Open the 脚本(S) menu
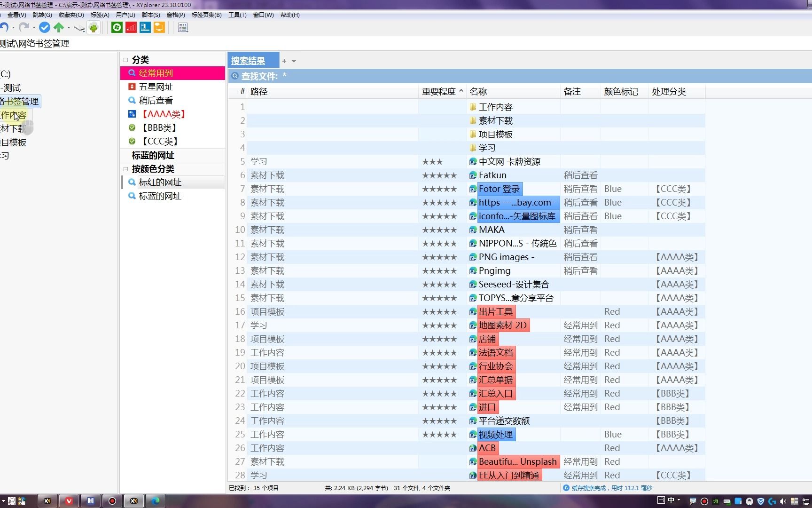 151,15
